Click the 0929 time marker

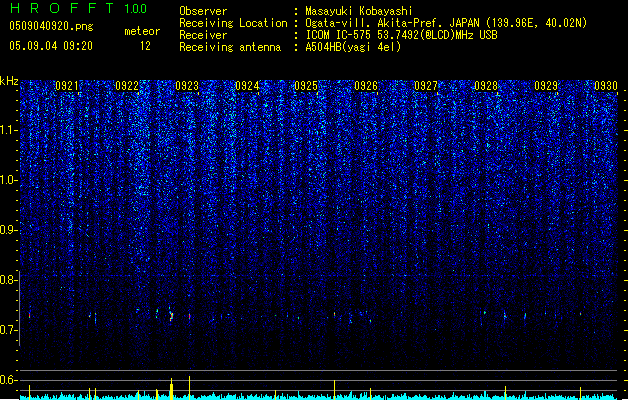click(x=546, y=86)
